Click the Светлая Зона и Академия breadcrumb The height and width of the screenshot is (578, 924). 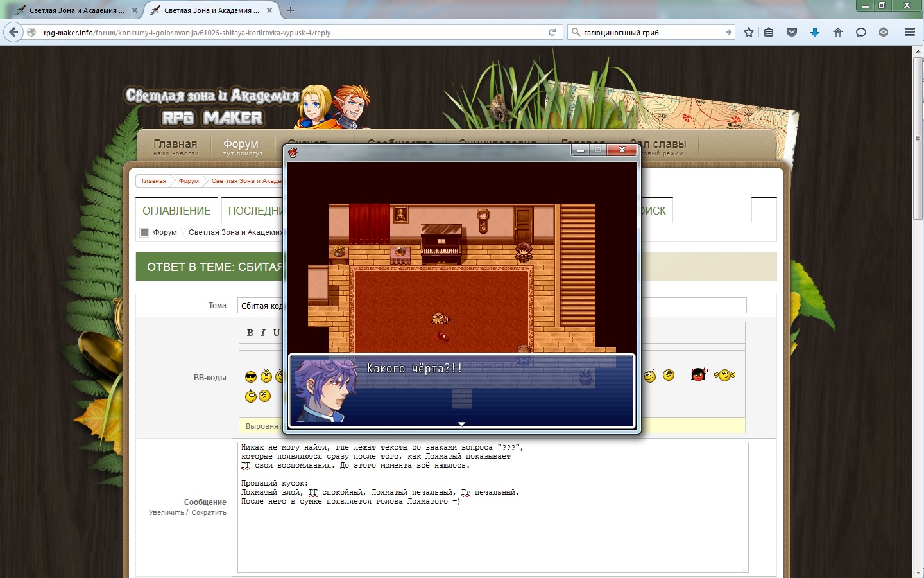coord(247,181)
